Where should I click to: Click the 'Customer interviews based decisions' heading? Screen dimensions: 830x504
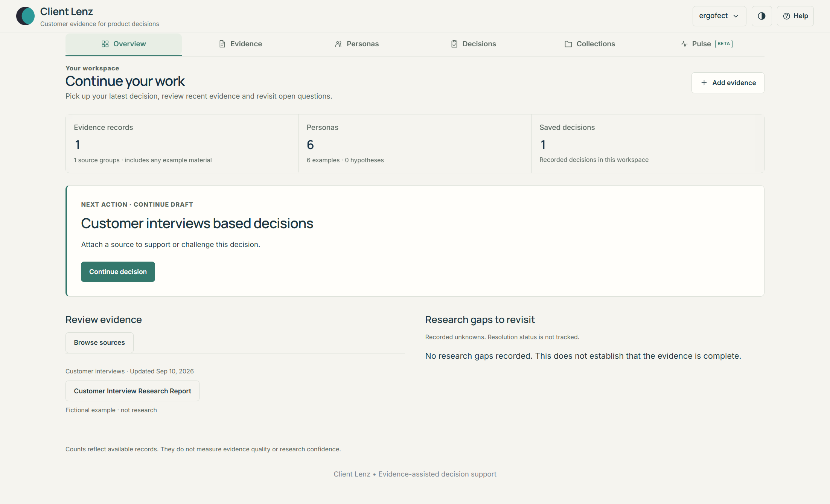[197, 224]
